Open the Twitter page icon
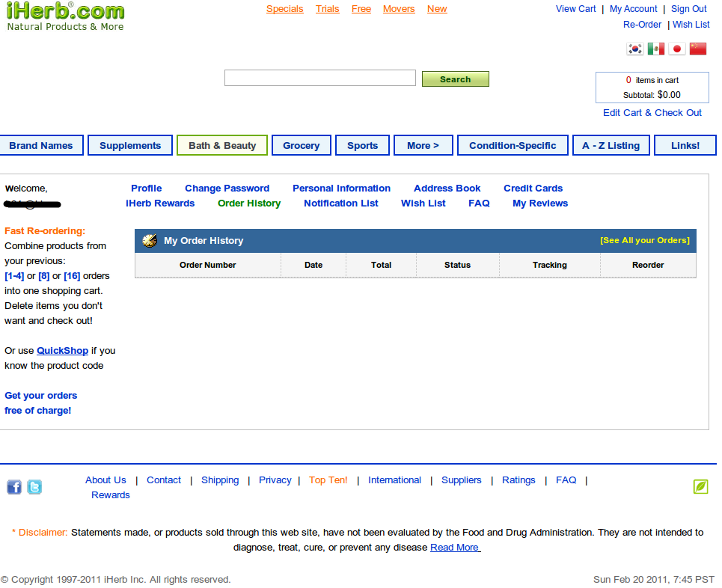This screenshot has height=588, width=722. click(34, 487)
